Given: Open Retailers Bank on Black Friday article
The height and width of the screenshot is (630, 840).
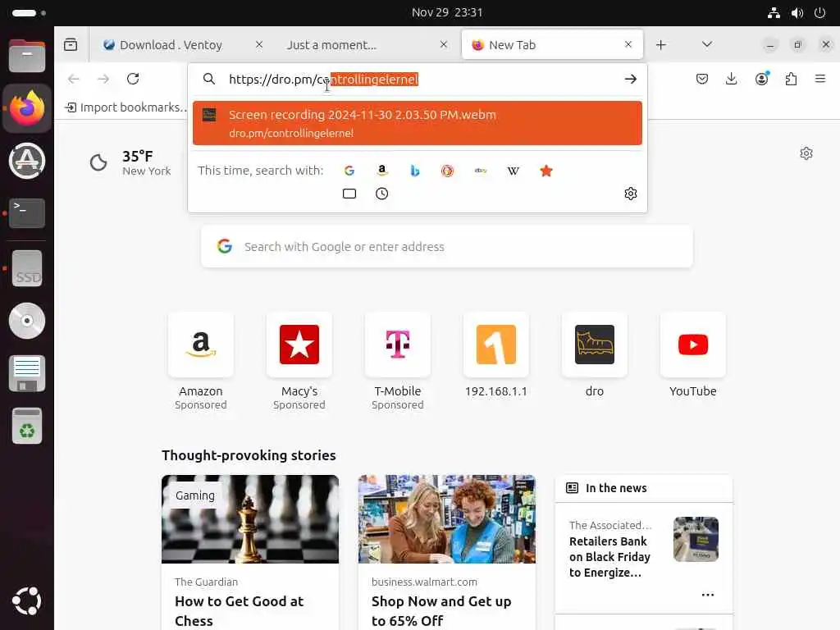Looking at the screenshot, I should pyautogui.click(x=609, y=557).
